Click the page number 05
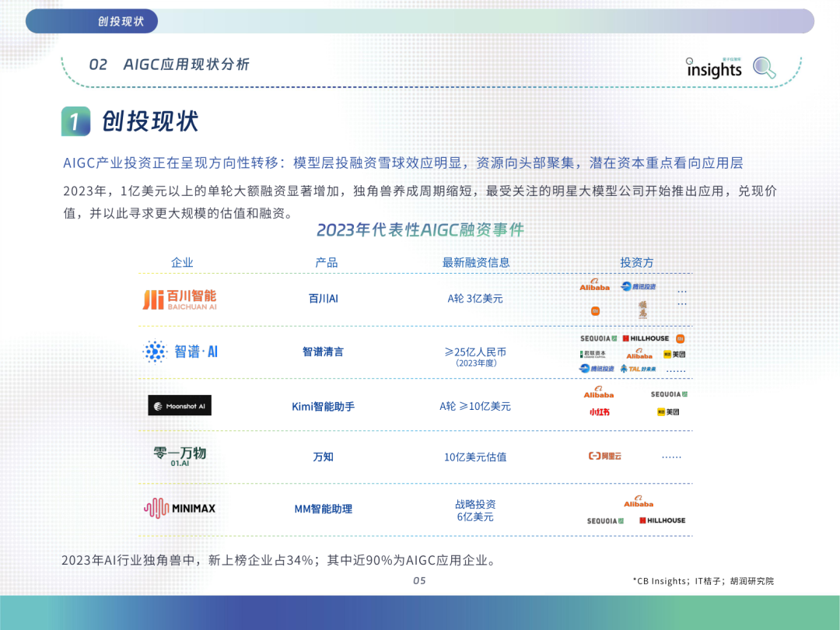Viewport: 840px width, 630px height. click(419, 581)
